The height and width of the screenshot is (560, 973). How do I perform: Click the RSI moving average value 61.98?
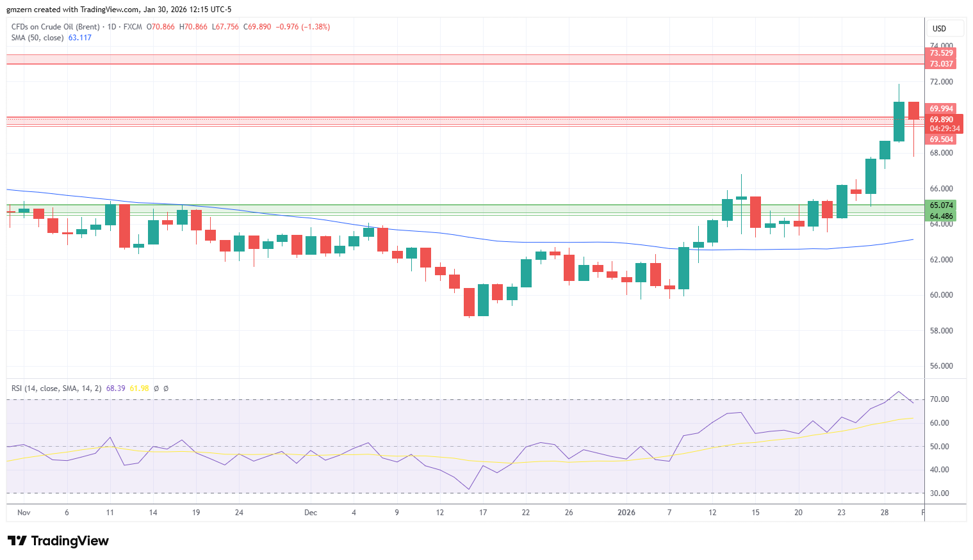(x=139, y=388)
